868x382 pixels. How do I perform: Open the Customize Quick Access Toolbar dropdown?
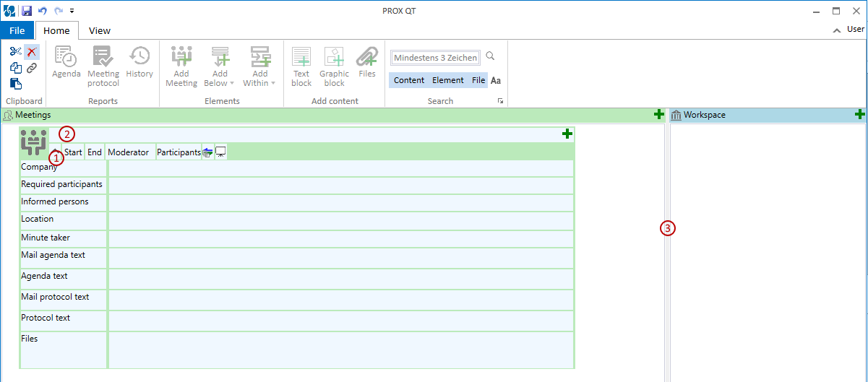(72, 11)
